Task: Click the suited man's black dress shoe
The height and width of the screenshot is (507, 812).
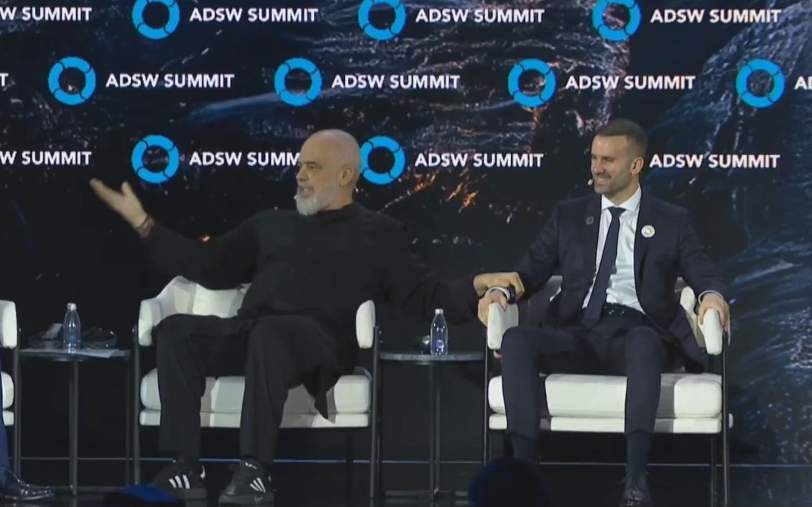Action: pyautogui.click(x=637, y=488)
